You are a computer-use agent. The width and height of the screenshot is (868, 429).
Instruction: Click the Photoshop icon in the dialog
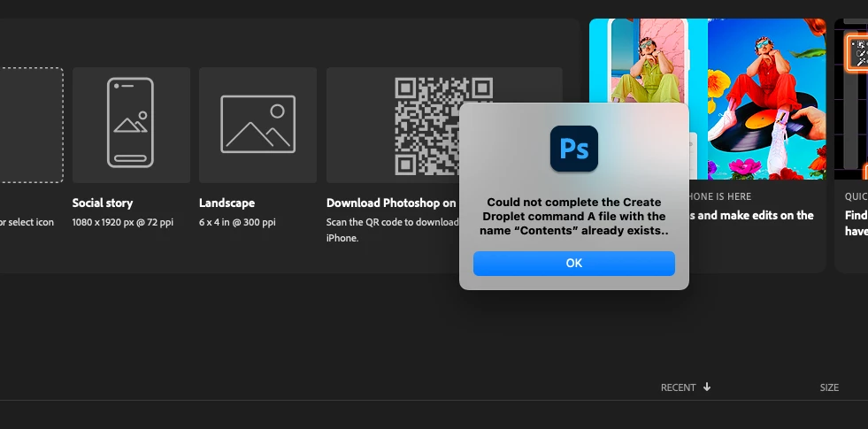click(574, 149)
